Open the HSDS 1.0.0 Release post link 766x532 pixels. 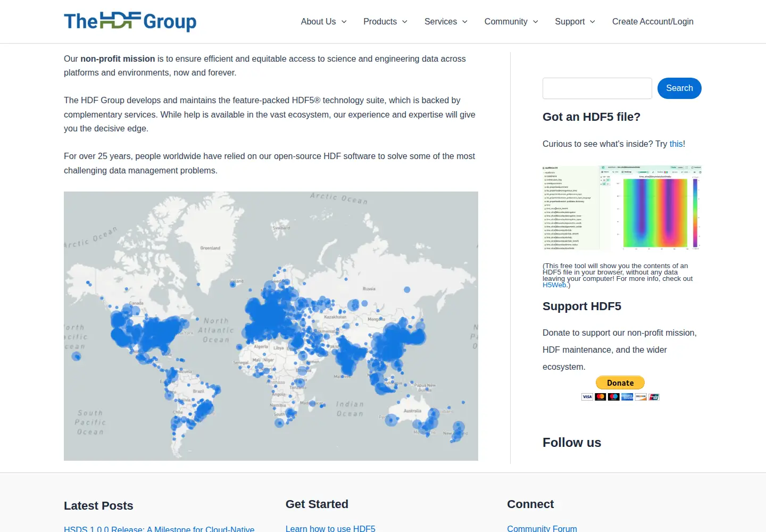(x=159, y=529)
